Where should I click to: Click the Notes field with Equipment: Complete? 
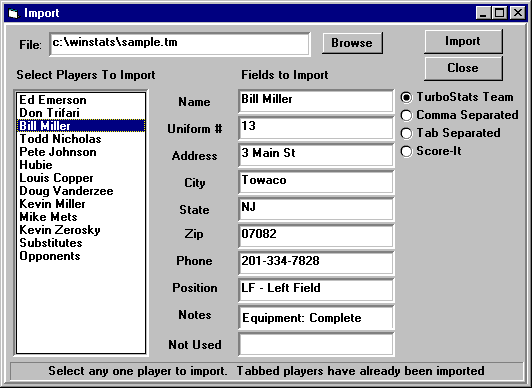(316, 317)
